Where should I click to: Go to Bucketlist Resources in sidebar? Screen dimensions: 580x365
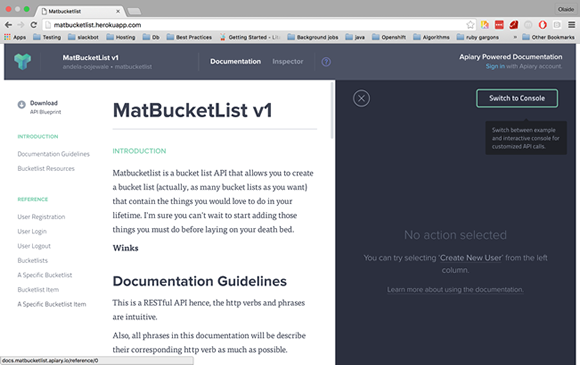[x=46, y=169]
